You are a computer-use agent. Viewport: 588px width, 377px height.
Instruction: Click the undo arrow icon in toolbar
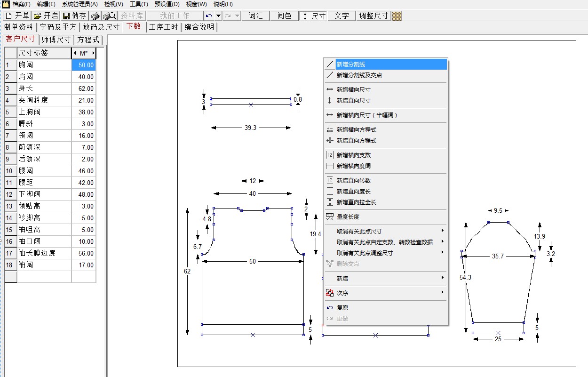209,16
